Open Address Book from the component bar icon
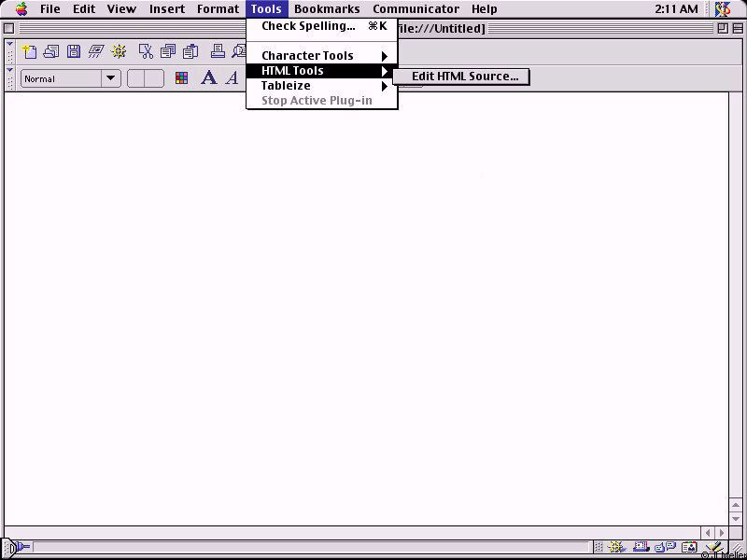 690,548
